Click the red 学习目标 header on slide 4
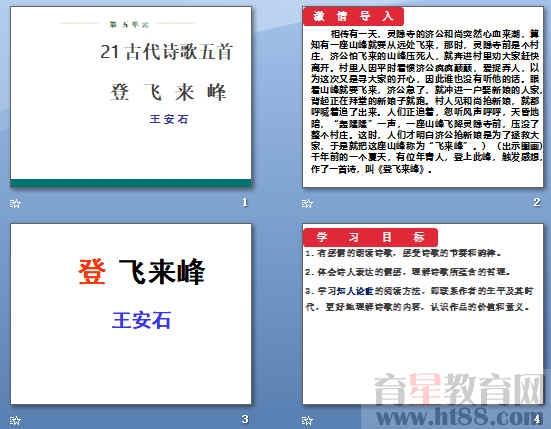This screenshot has height=429, width=551. pyautogui.click(x=370, y=237)
